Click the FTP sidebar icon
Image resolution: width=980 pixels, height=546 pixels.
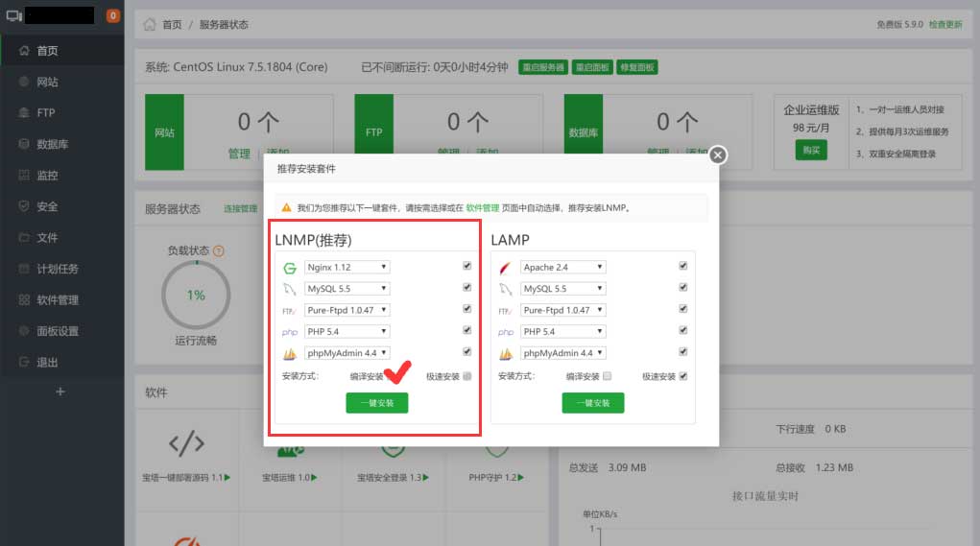coord(24,112)
